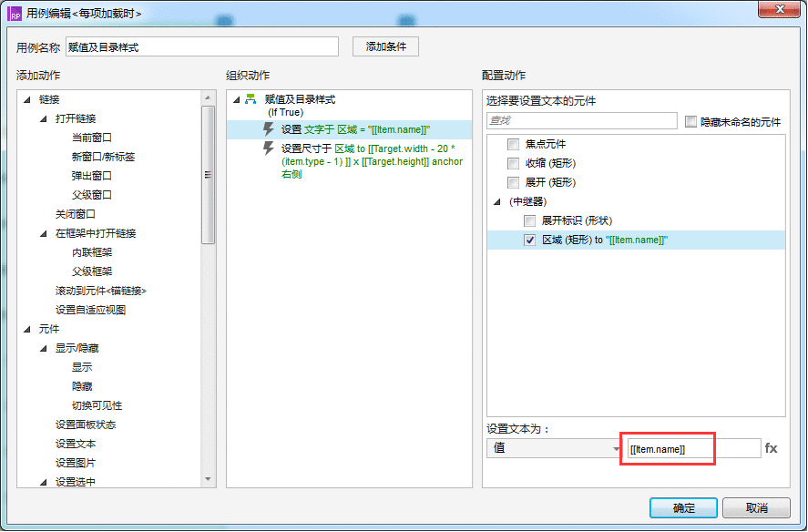Screen dimensions: 808x532
Task: Select the 显示 action
Action: pos(82,367)
